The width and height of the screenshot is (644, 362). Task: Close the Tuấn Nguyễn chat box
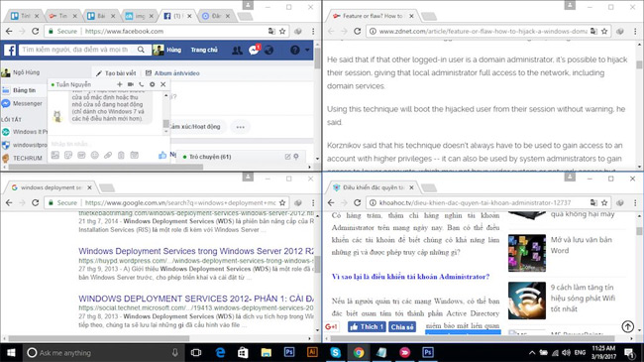(163, 84)
